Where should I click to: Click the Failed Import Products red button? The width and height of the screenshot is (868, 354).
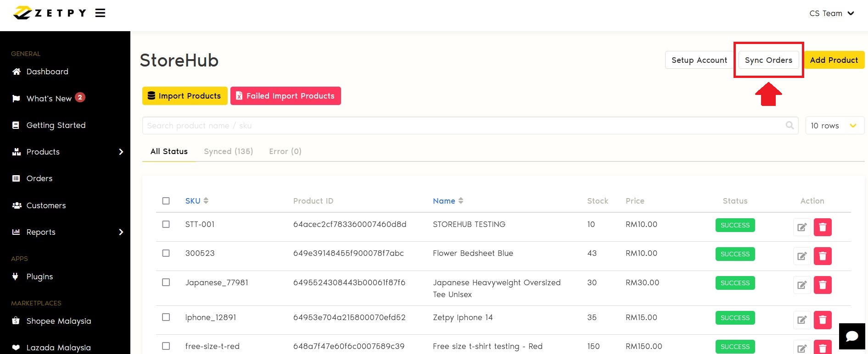coord(286,96)
